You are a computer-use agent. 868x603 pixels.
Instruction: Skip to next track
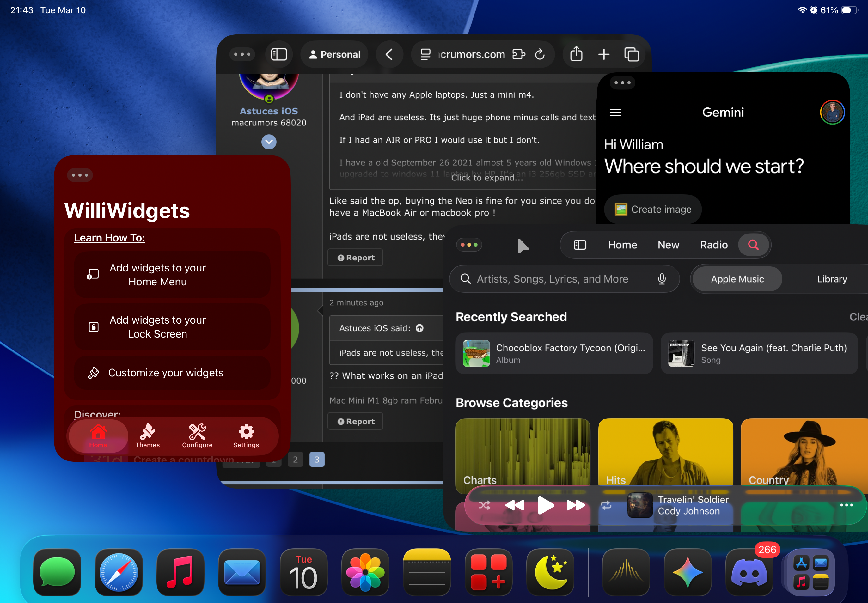click(576, 505)
